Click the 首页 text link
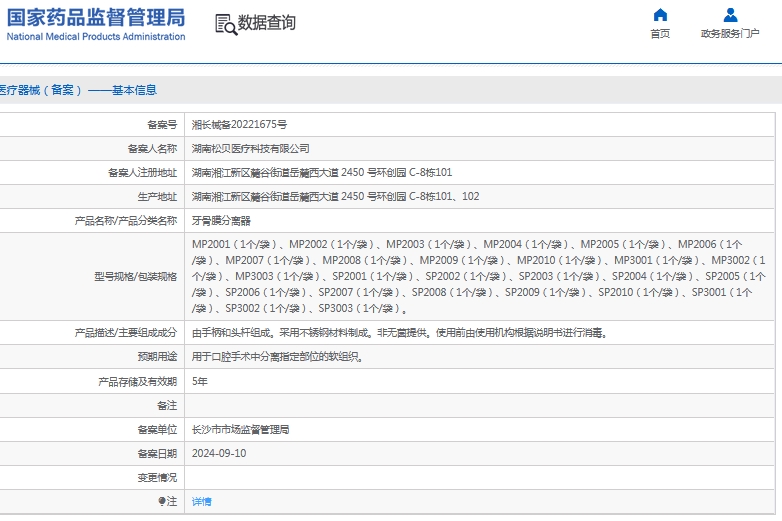 [660, 33]
